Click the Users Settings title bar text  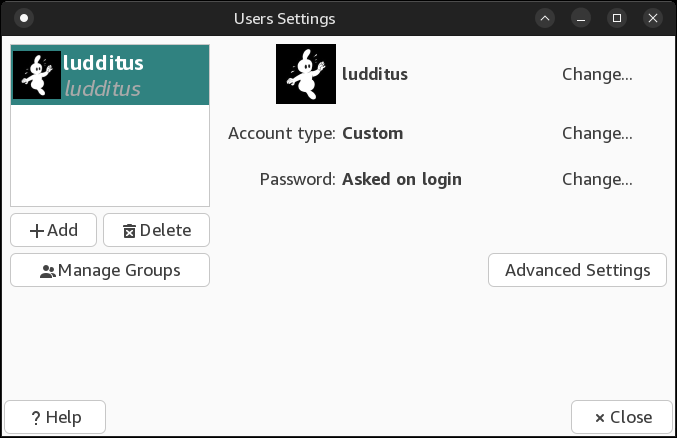click(284, 18)
